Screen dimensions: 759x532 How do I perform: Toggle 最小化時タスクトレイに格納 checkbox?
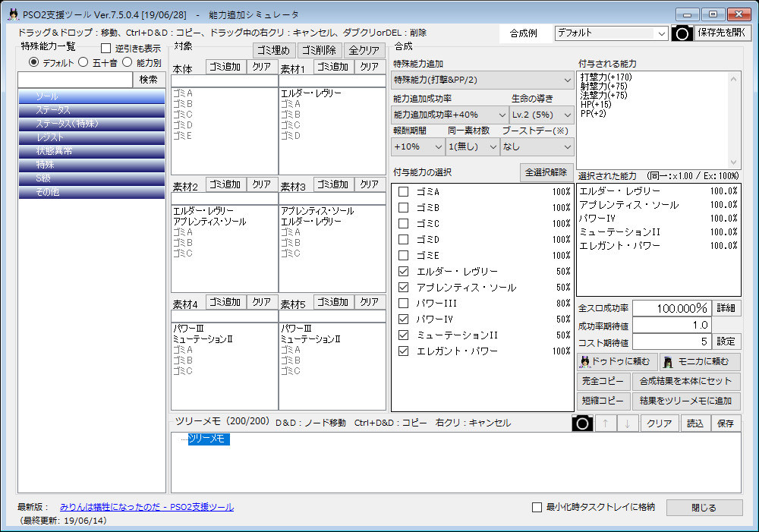click(x=537, y=508)
